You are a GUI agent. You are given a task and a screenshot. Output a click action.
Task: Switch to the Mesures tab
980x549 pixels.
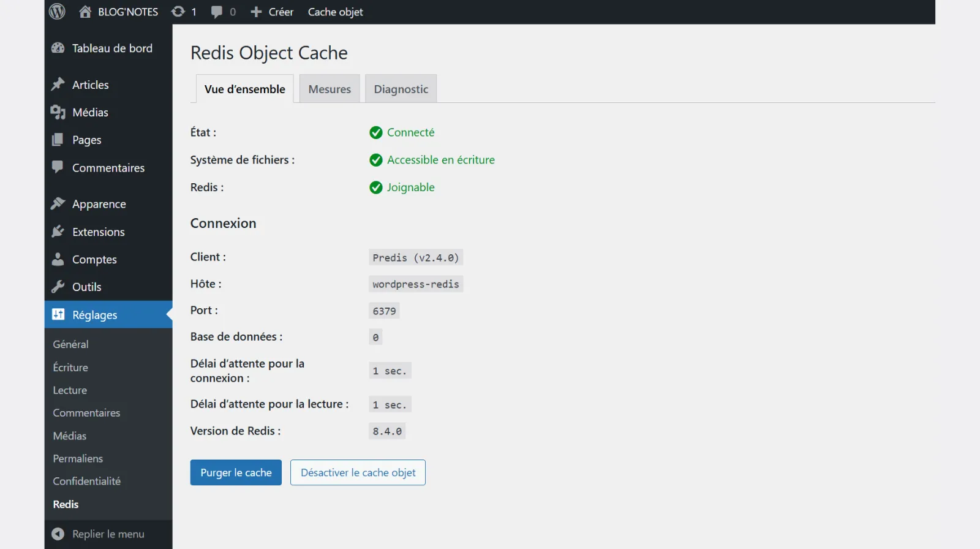(330, 89)
